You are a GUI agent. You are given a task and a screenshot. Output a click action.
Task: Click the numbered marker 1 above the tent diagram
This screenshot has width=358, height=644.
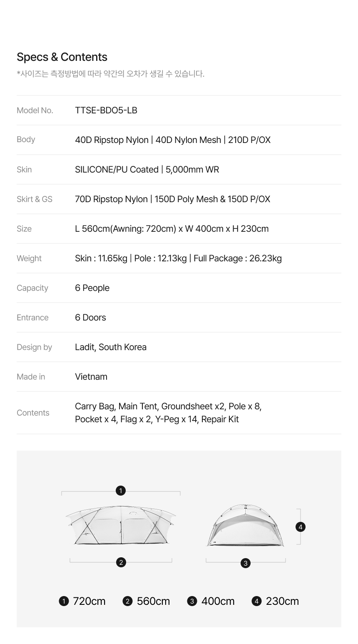(x=121, y=491)
